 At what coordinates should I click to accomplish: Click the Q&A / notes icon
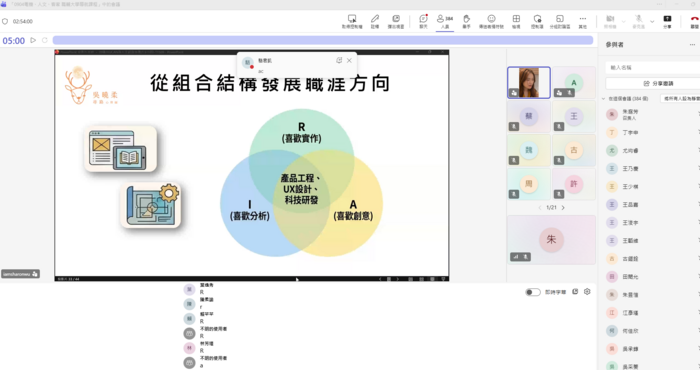click(x=537, y=18)
